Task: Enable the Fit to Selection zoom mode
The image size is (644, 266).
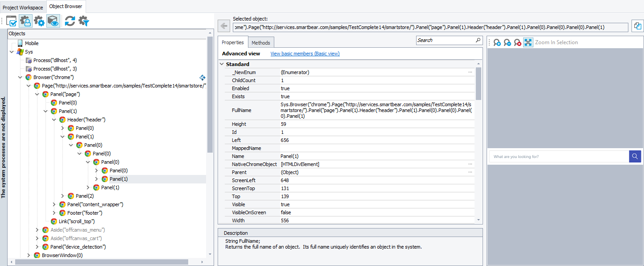Action: point(528,42)
